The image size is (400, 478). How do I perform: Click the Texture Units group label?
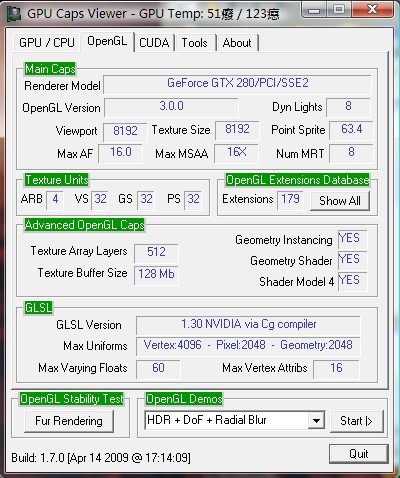(57, 180)
